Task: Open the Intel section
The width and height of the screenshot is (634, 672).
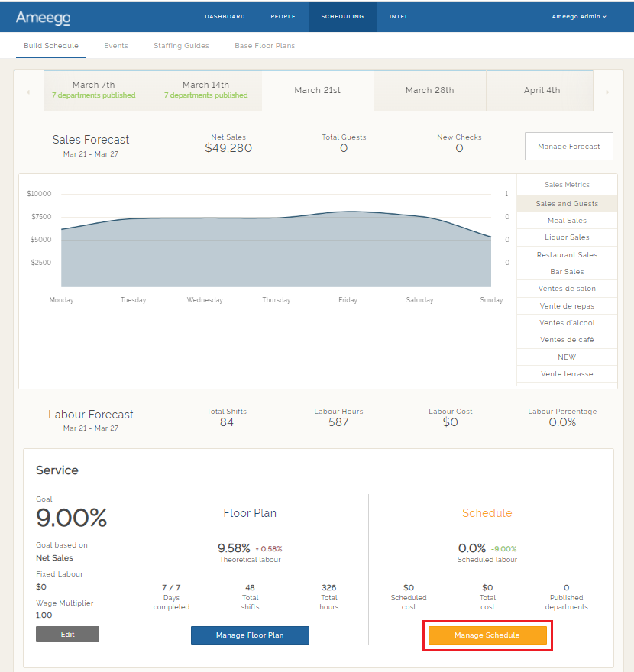Action: pos(398,16)
